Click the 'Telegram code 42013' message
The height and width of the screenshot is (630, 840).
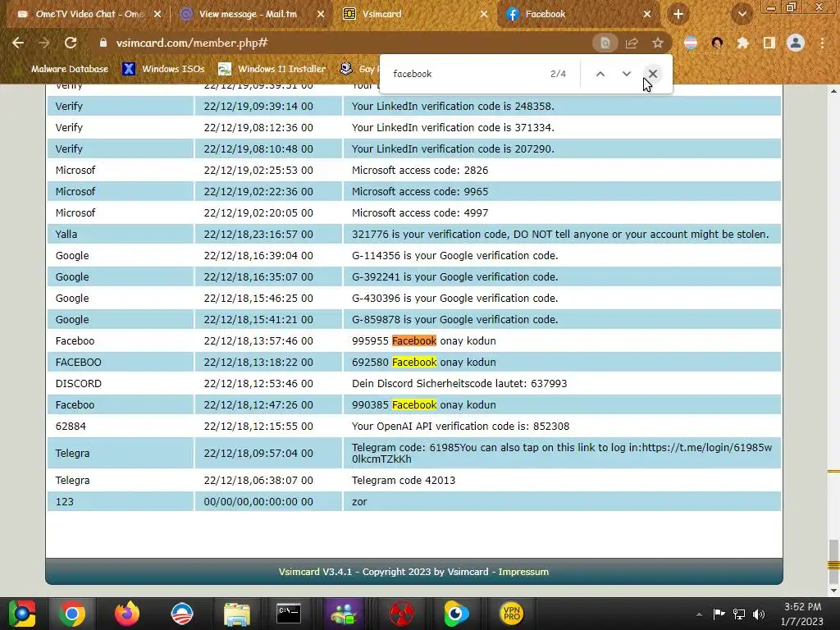click(x=404, y=481)
